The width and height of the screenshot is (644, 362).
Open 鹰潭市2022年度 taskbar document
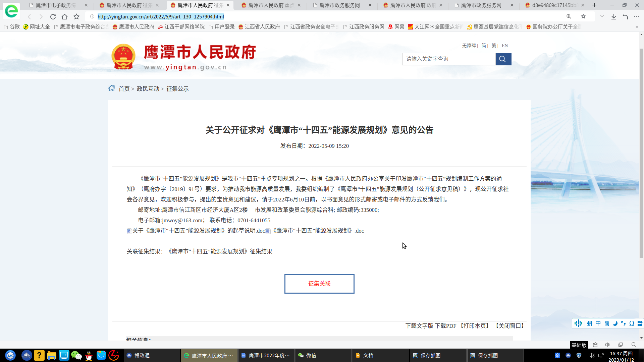(266, 355)
